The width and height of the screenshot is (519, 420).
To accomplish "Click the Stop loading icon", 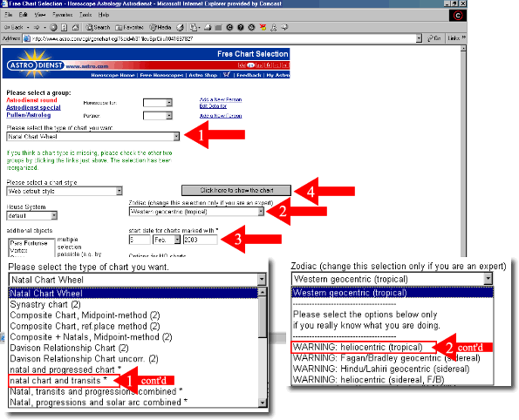I will (x=53, y=28).
